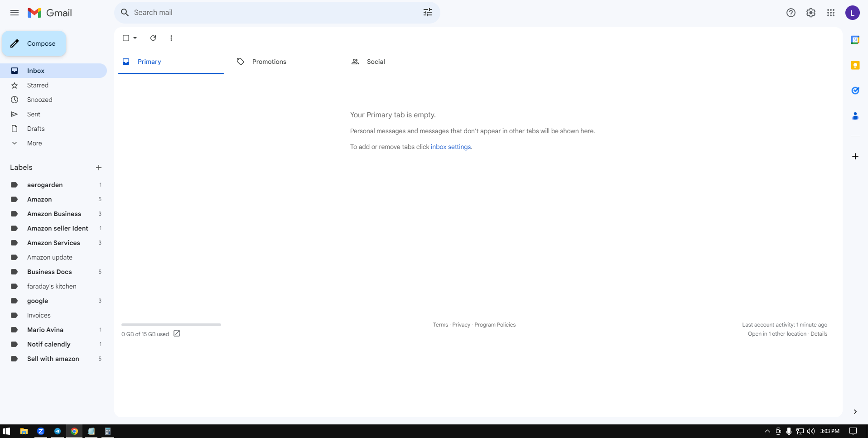Image resolution: width=868 pixels, height=438 pixels.
Task: Open the select dropdown arrow
Action: (135, 38)
